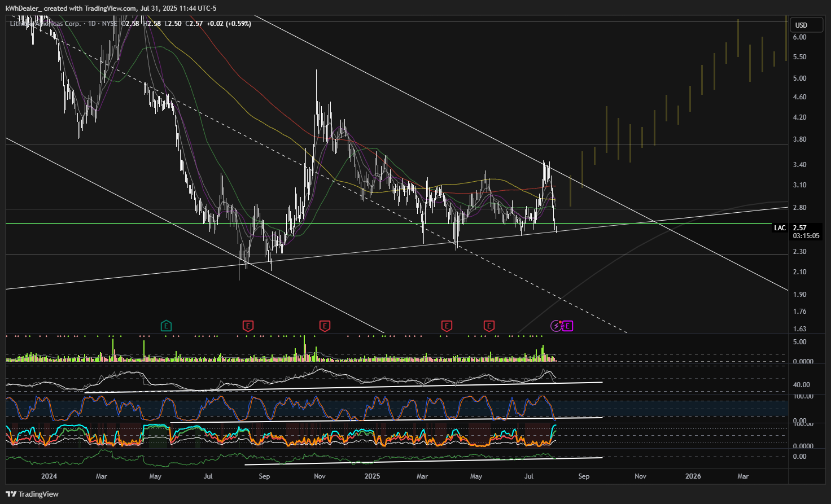Image resolution: width=831 pixels, height=504 pixels.
Task: Click the 1.76 price axis label
Action: pyautogui.click(x=799, y=312)
